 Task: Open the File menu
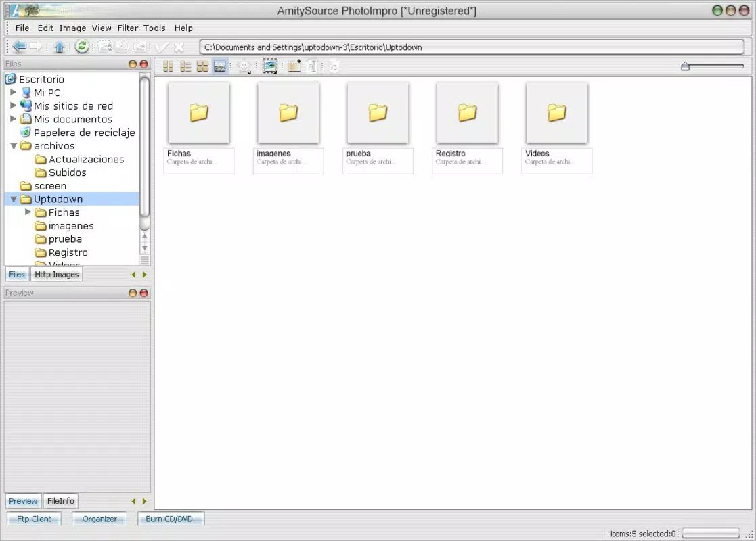pyautogui.click(x=22, y=28)
